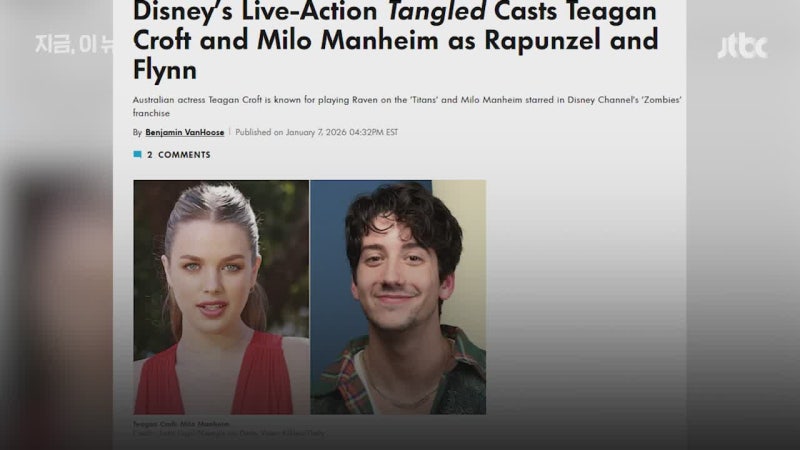This screenshot has width=800, height=450.
Task: Open the Benjamin VanHoose author link
Action: tap(185, 132)
